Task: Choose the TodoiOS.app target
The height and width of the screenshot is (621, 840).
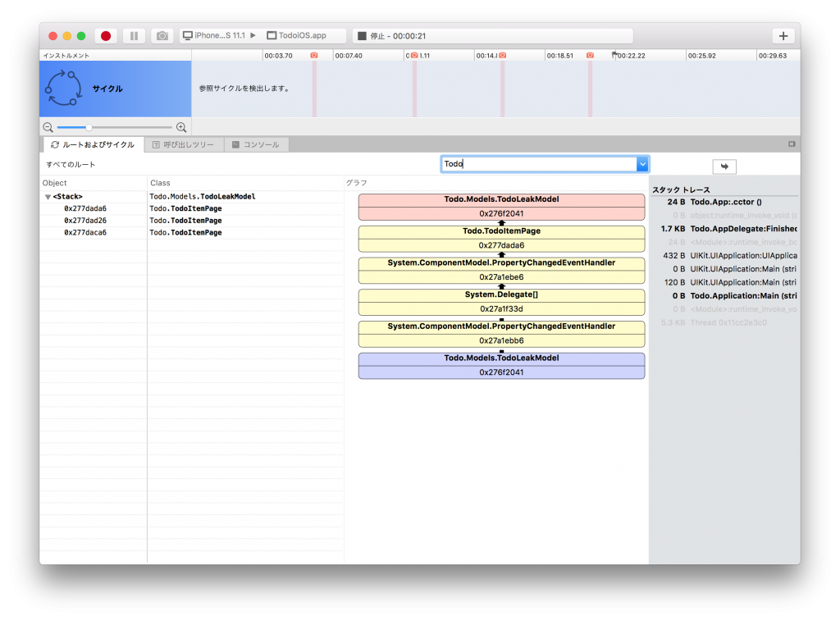Action: tap(297, 36)
